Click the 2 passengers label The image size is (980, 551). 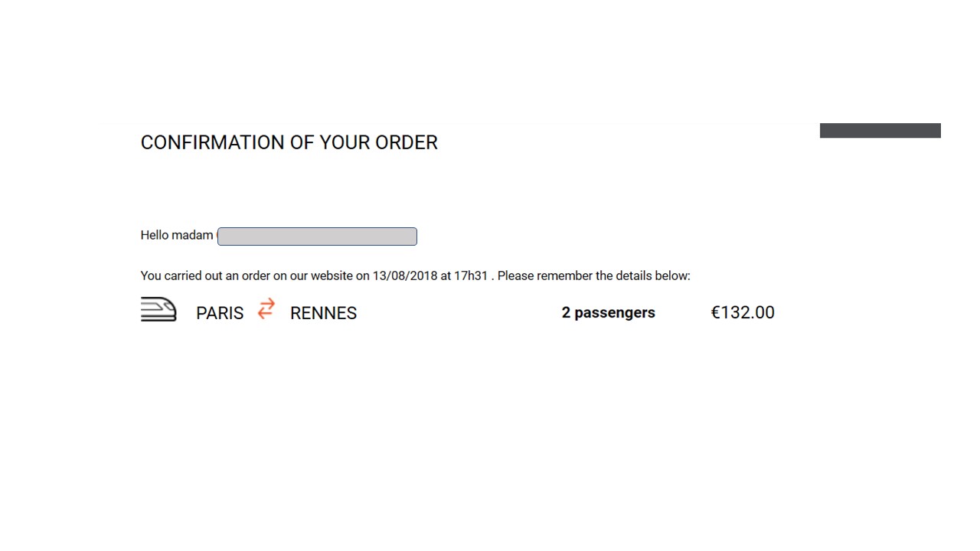tap(609, 312)
